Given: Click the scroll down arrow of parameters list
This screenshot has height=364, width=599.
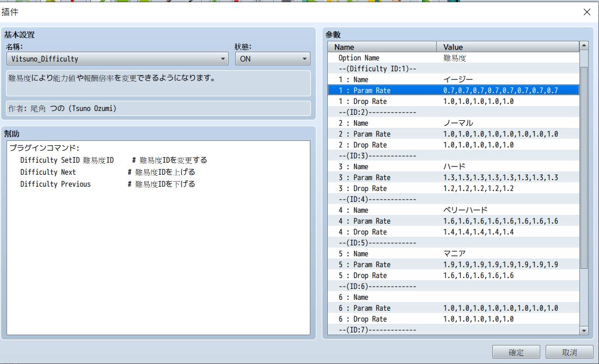Looking at the screenshot, I should click(584, 331).
